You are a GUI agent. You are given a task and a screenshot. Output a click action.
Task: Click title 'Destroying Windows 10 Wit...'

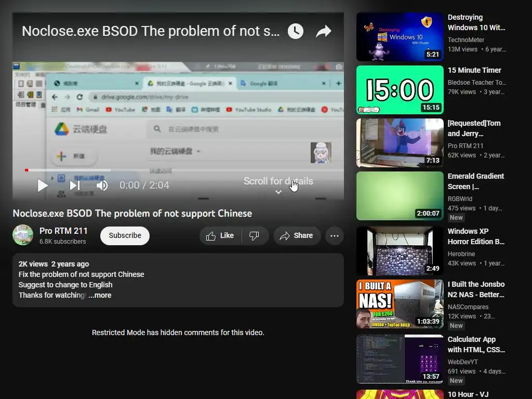[x=476, y=22]
